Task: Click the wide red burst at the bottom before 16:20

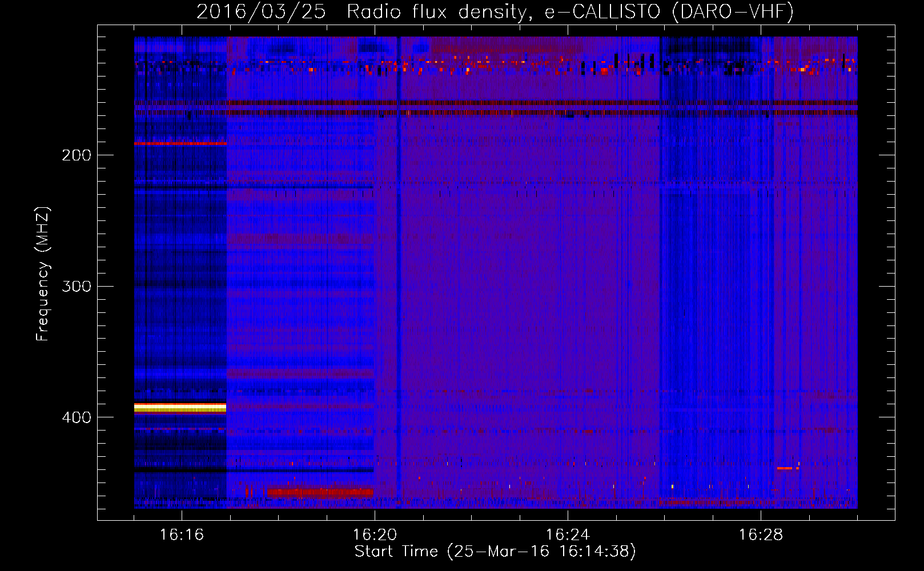Action: tap(320, 492)
